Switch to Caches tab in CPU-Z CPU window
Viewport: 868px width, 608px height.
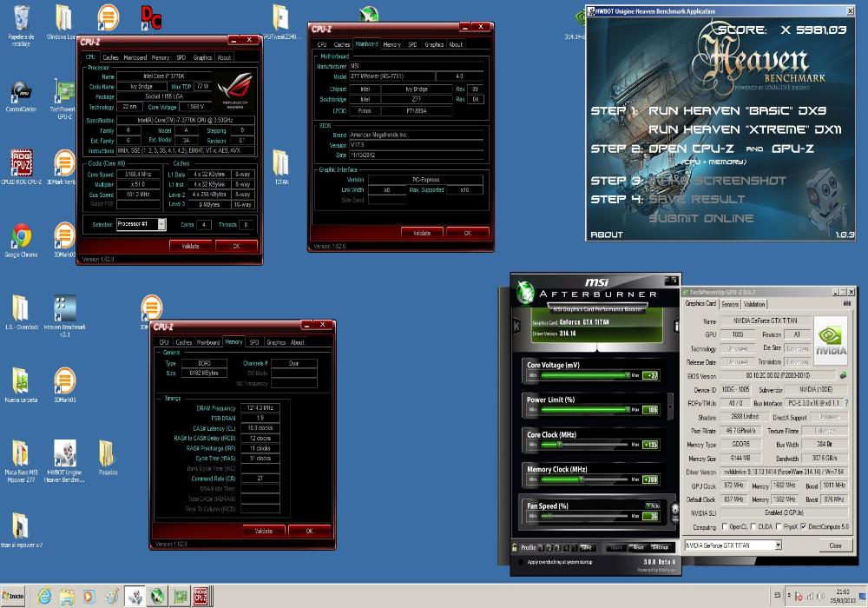tap(111, 57)
